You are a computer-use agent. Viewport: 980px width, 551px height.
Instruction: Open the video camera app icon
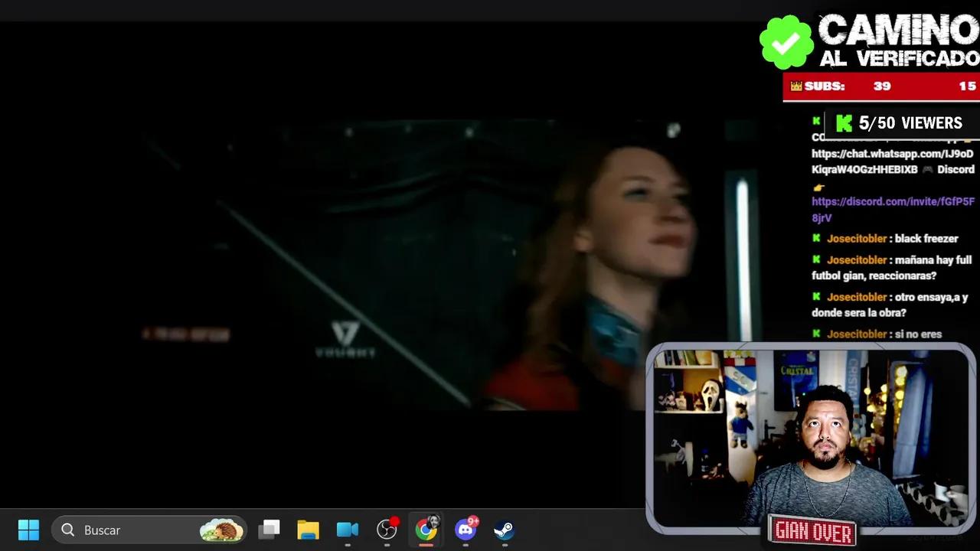click(348, 530)
